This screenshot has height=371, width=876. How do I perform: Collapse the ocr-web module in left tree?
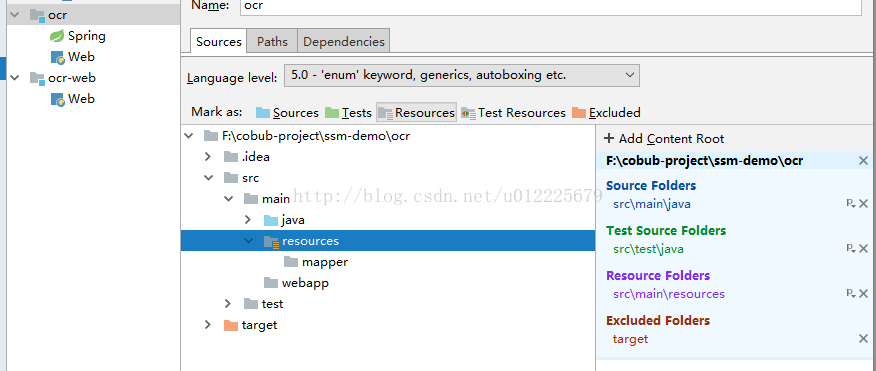pyautogui.click(x=15, y=78)
